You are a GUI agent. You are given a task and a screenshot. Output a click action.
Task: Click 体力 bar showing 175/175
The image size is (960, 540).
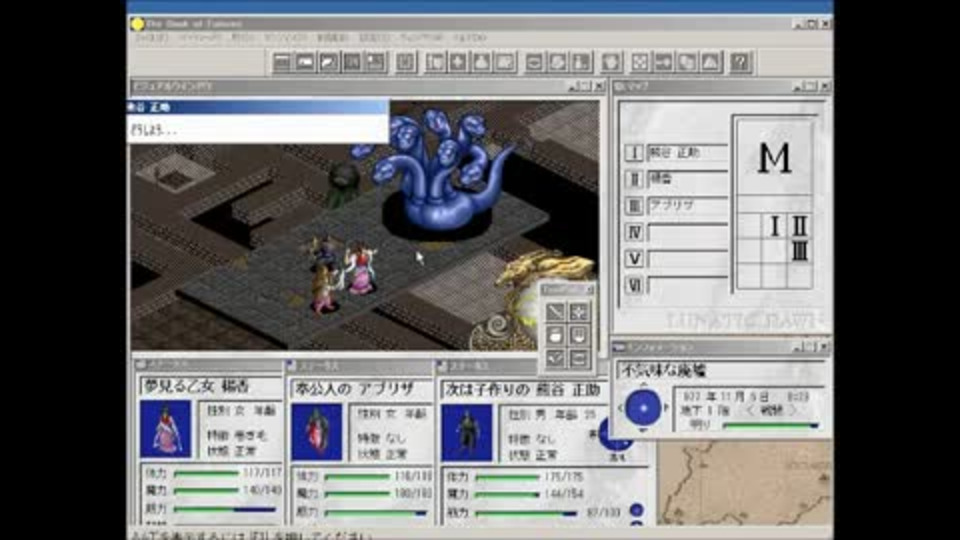click(508, 477)
